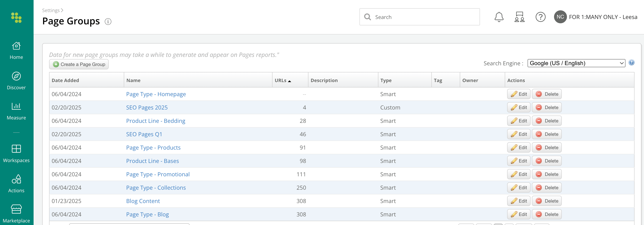The height and width of the screenshot is (225, 644).
Task: Click Settings breadcrumb link
Action: coord(51,10)
